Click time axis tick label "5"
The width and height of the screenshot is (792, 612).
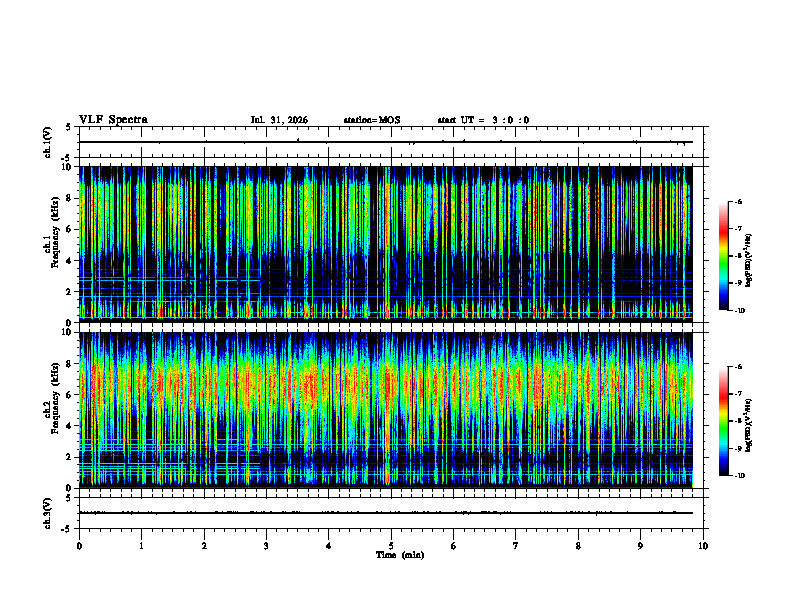(x=391, y=546)
